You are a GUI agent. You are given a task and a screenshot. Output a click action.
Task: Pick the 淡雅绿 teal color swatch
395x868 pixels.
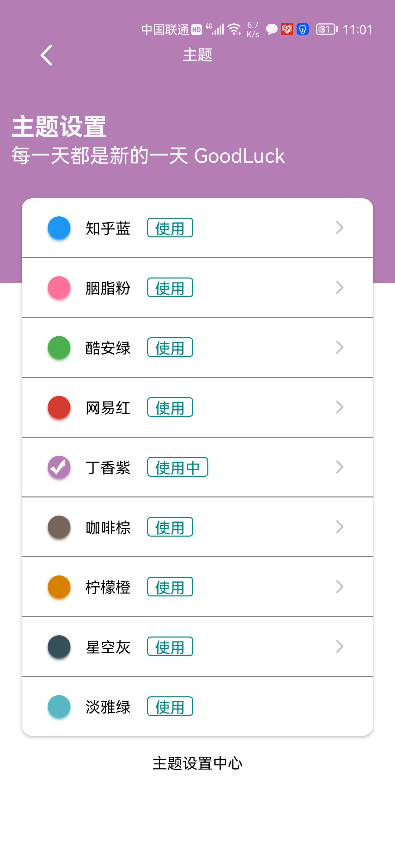[x=59, y=707]
